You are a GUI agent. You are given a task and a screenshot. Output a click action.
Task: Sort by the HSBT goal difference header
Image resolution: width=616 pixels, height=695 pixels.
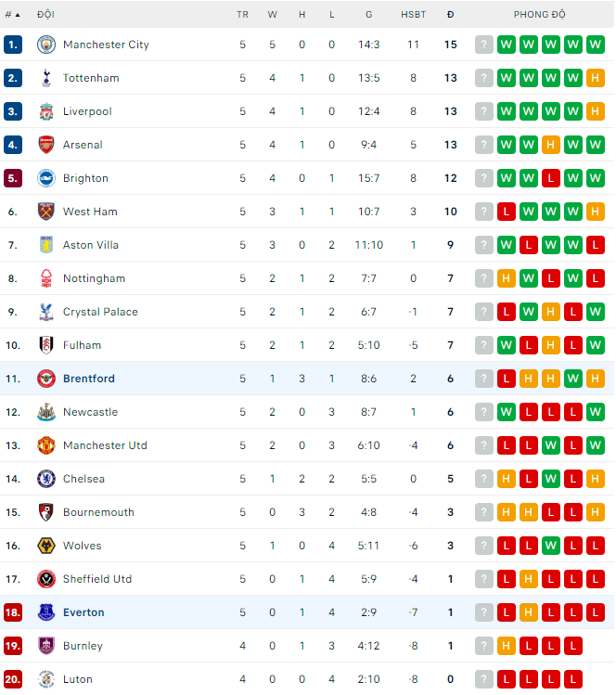coord(413,15)
